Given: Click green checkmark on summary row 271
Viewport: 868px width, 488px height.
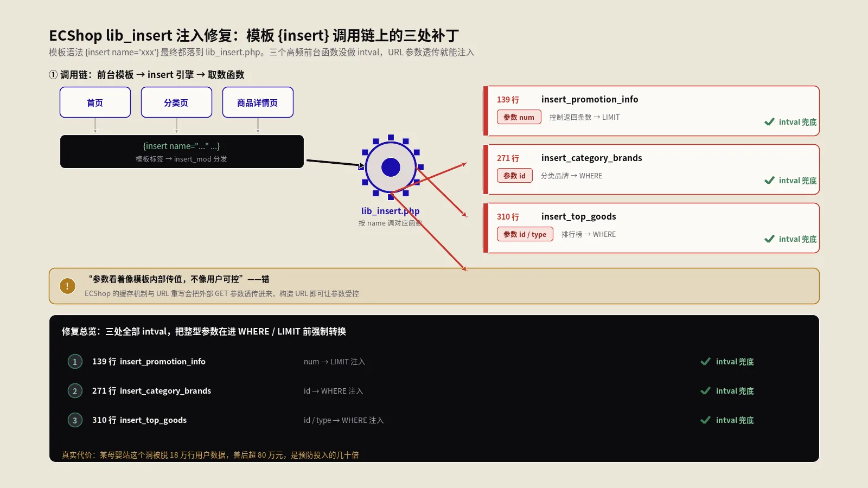Looking at the screenshot, I should click(705, 391).
